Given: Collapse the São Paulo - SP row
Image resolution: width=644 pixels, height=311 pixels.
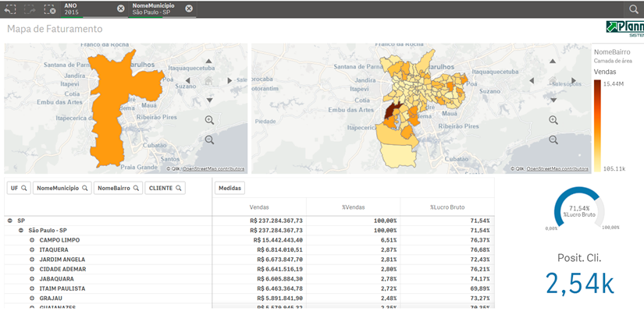Looking at the screenshot, I should [x=21, y=231].
